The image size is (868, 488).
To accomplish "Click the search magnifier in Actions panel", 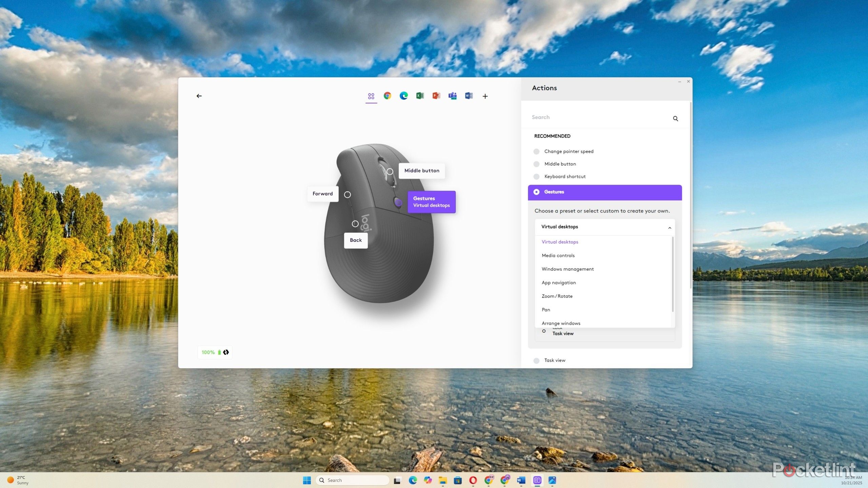I will click(675, 118).
